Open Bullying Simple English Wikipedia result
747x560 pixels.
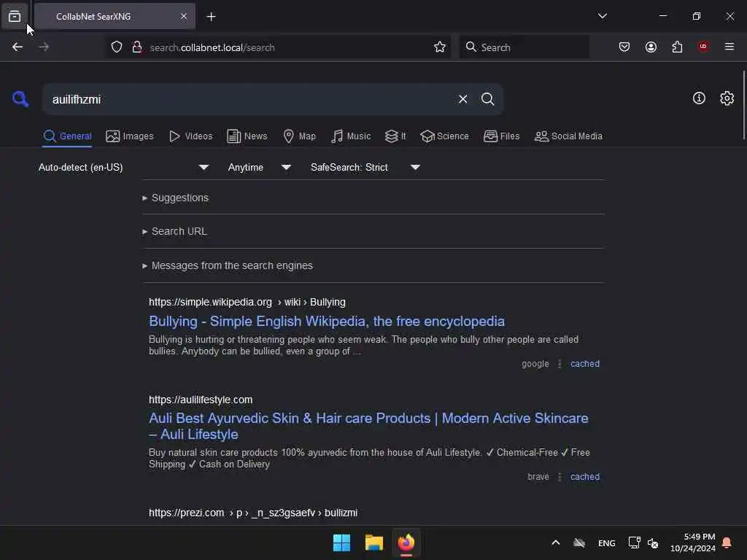[x=327, y=322]
